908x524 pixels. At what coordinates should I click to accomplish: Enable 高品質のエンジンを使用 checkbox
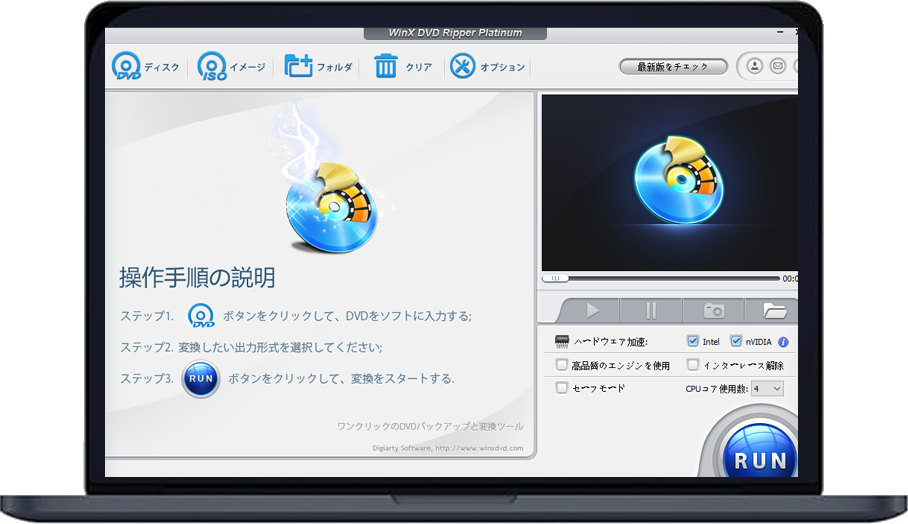coord(561,365)
